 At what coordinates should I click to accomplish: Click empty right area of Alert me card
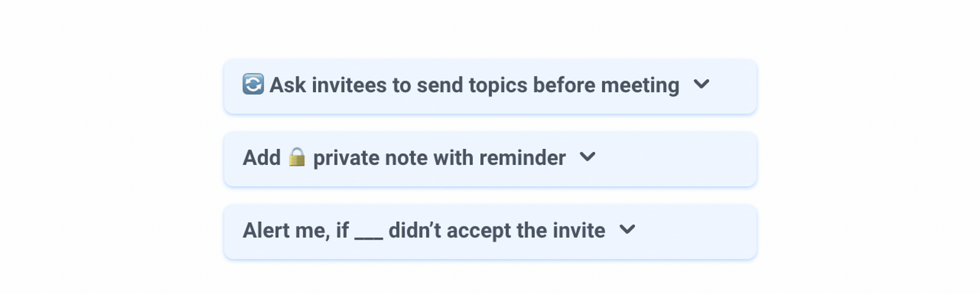tap(695, 232)
